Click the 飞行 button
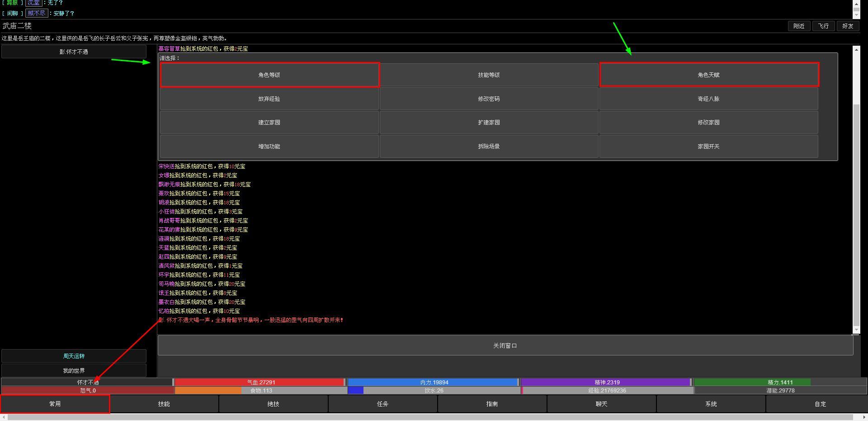Screen dimensions: 868x421 [823, 26]
